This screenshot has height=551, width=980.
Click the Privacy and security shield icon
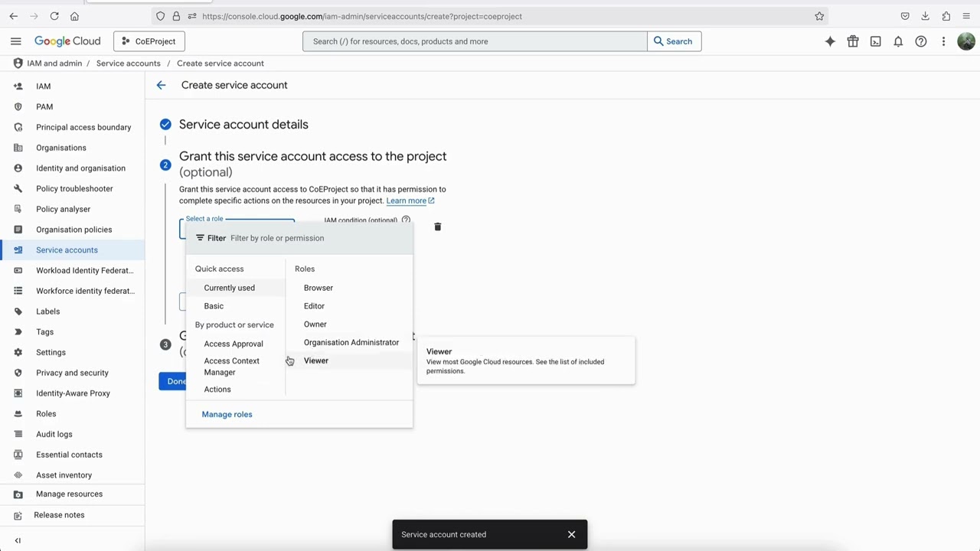click(x=18, y=373)
